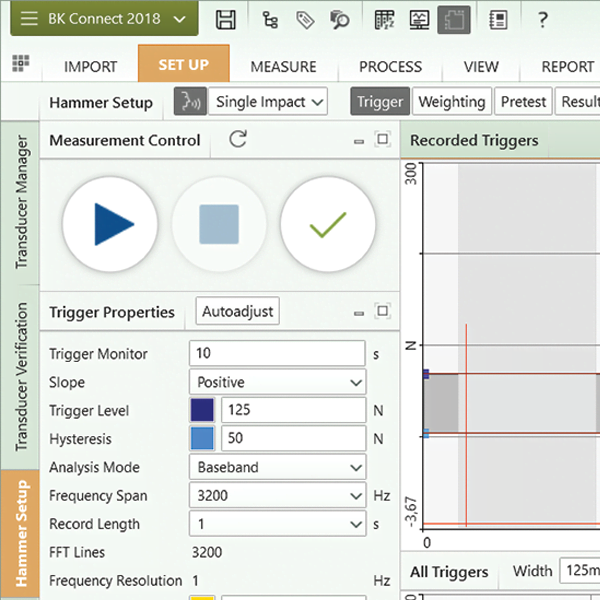600x600 pixels.
Task: Open the hierarchy tree icon in toolbar
Action: tap(270, 19)
